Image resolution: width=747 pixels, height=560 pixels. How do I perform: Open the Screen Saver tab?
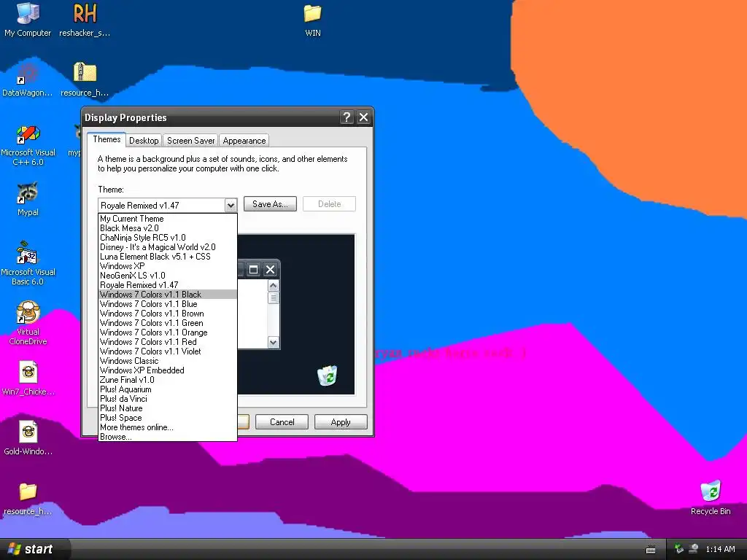[190, 141]
